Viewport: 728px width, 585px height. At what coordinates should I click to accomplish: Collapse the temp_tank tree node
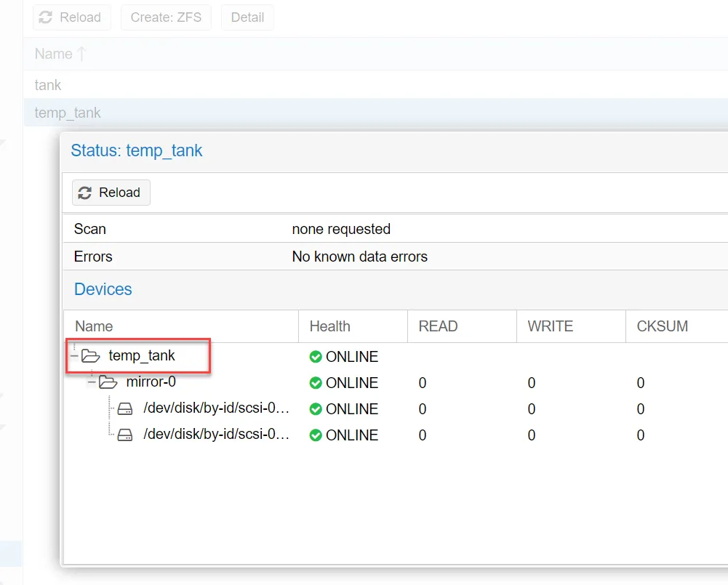(74, 356)
